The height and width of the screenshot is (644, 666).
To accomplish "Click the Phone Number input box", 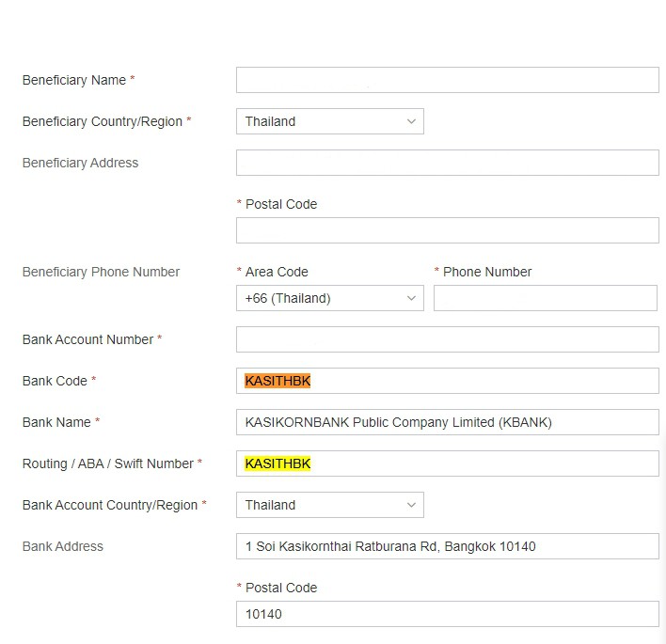I will tap(545, 298).
